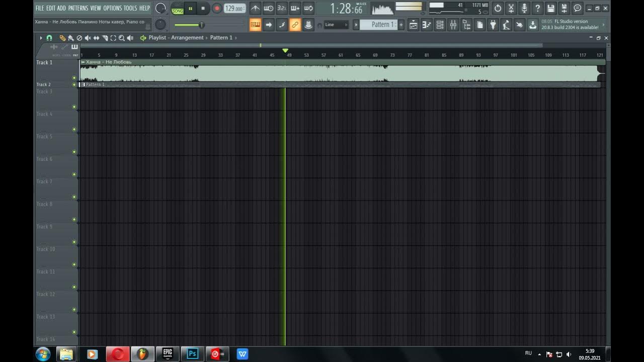Toggle multilink to controllers icon
Screen dimensions: 644x362
tap(308, 25)
